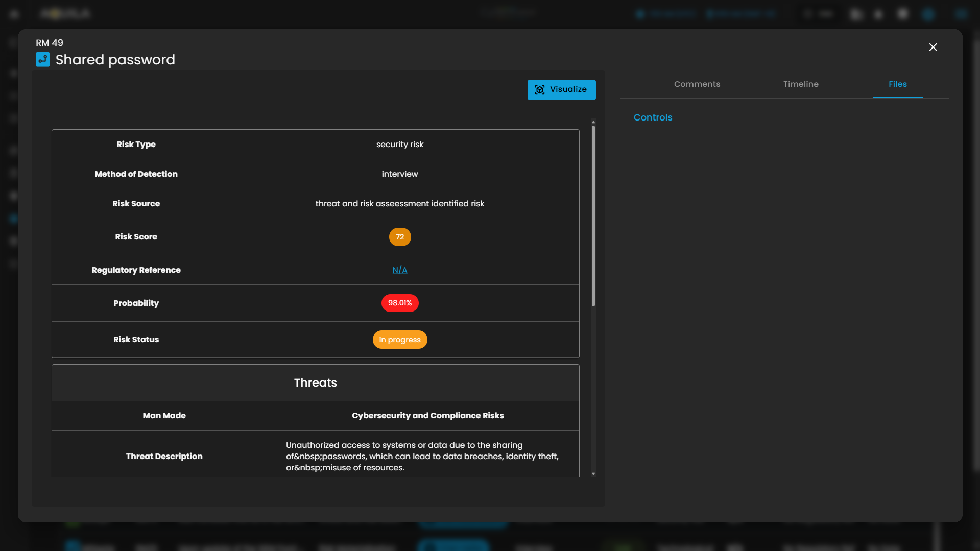Click the scroll up arrow of details table

(x=593, y=122)
